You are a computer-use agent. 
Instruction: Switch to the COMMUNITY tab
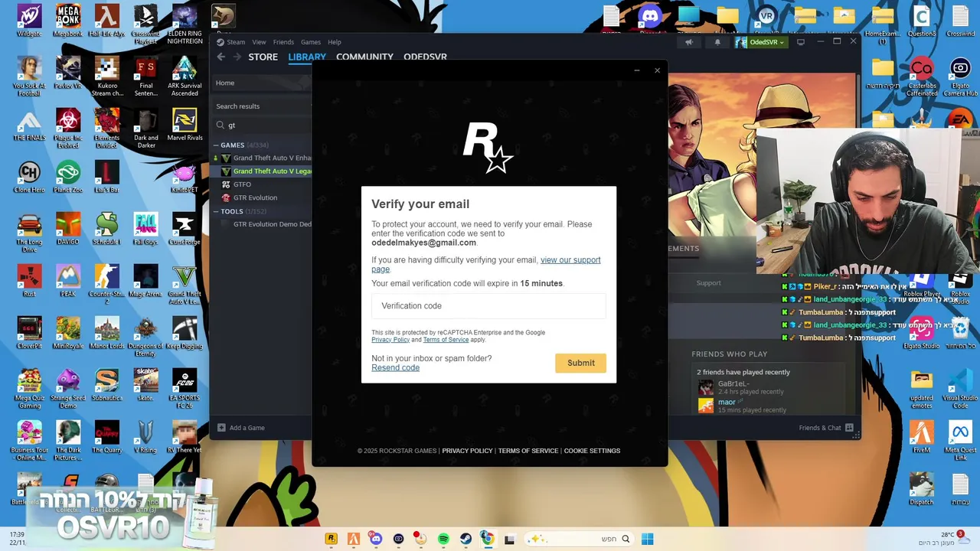[x=364, y=57]
